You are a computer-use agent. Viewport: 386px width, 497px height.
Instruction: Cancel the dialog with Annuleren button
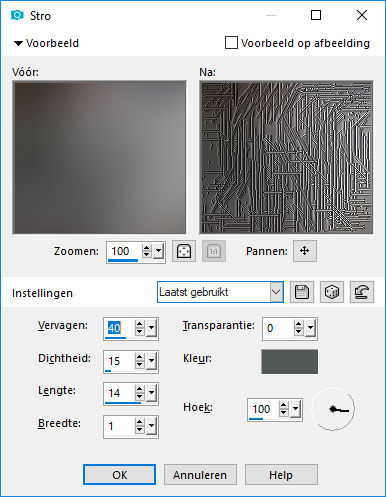(200, 475)
